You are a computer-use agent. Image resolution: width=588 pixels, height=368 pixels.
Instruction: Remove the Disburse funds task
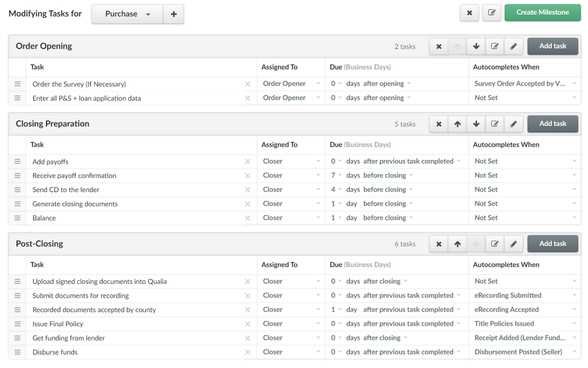click(x=247, y=351)
